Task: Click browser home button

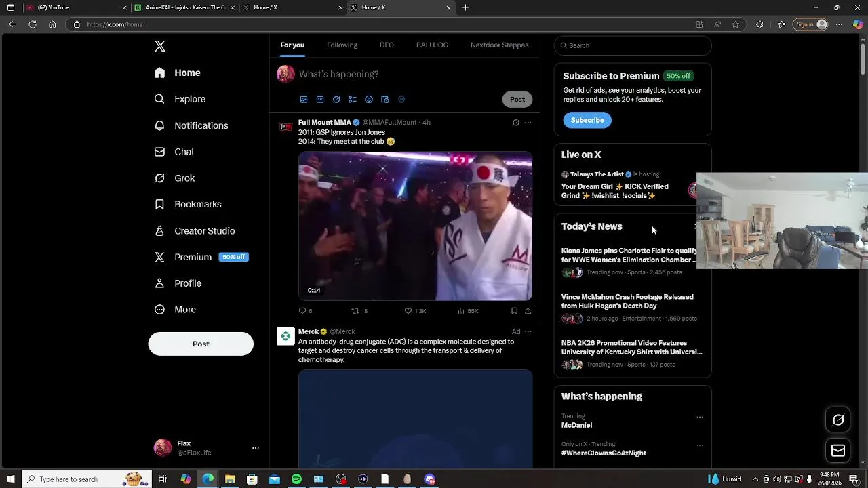Action: [52, 24]
